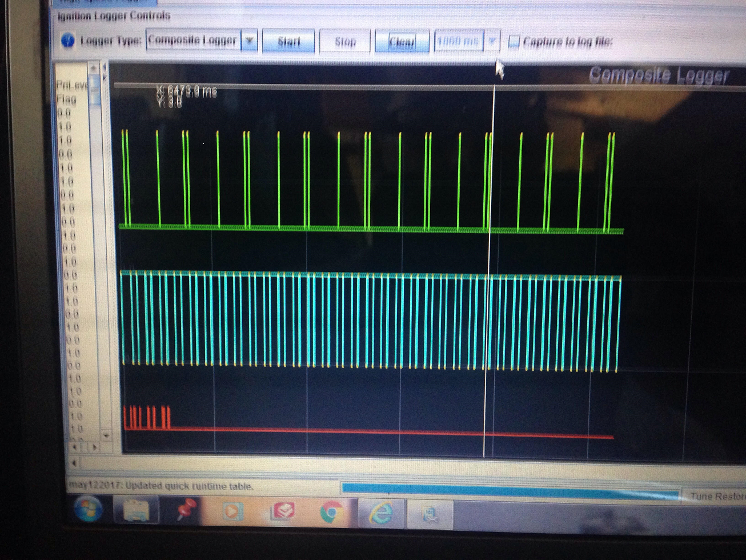This screenshot has height=560, width=746.
Task: Enable the Capture to log file checkbox
Action: click(514, 41)
